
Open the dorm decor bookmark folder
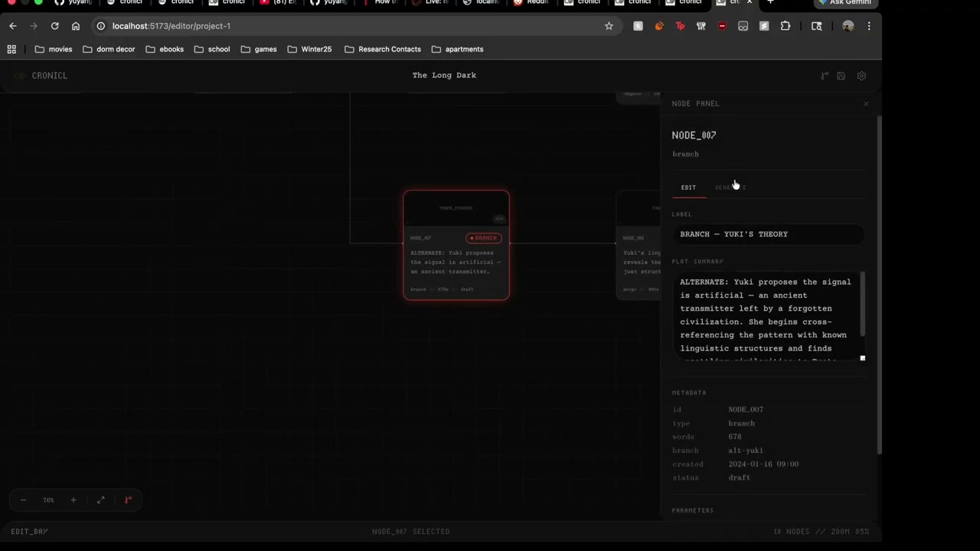(109, 49)
